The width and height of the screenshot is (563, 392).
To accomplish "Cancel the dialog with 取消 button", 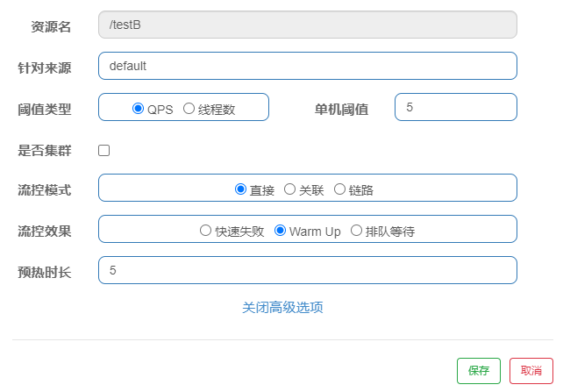I will (x=531, y=371).
